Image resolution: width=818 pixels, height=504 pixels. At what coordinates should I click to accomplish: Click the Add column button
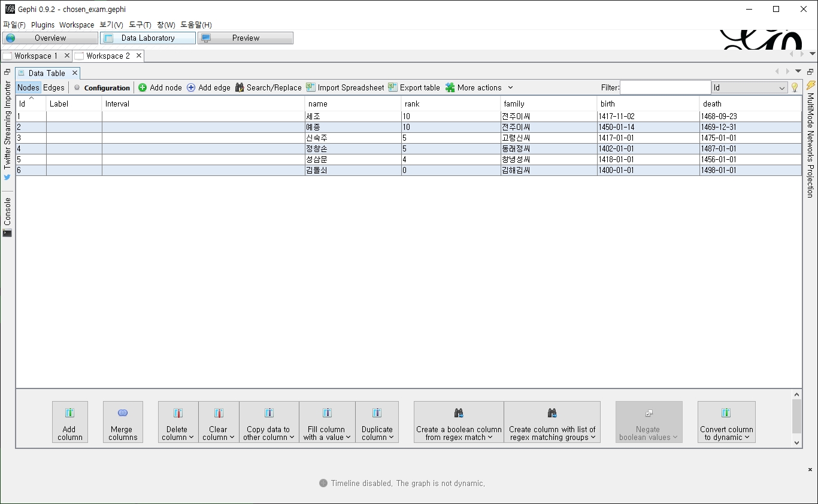click(x=70, y=422)
